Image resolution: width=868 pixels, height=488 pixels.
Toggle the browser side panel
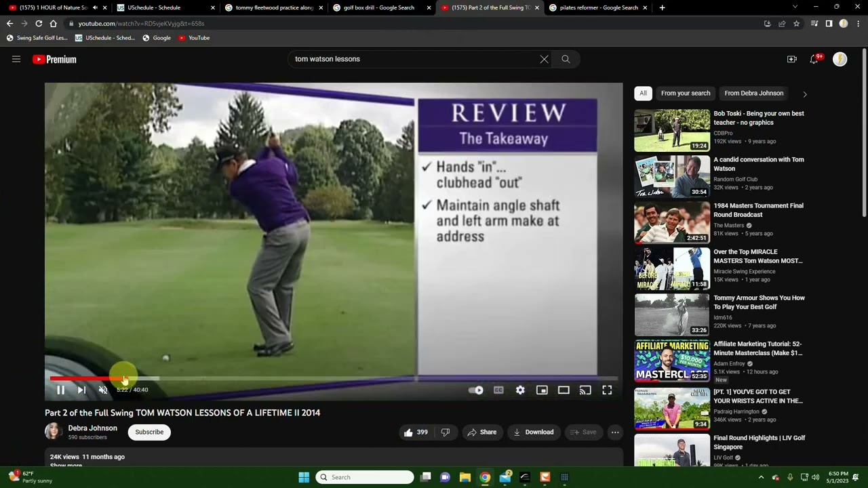click(x=829, y=23)
